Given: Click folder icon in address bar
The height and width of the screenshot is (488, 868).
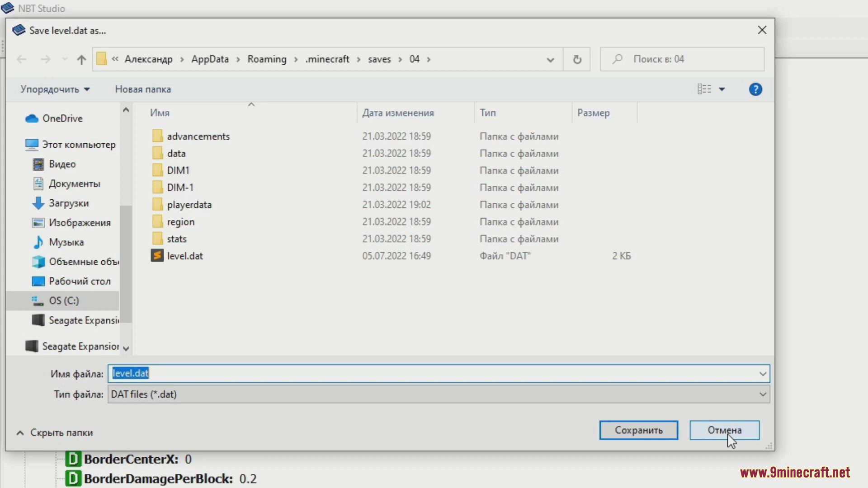Looking at the screenshot, I should [x=102, y=59].
